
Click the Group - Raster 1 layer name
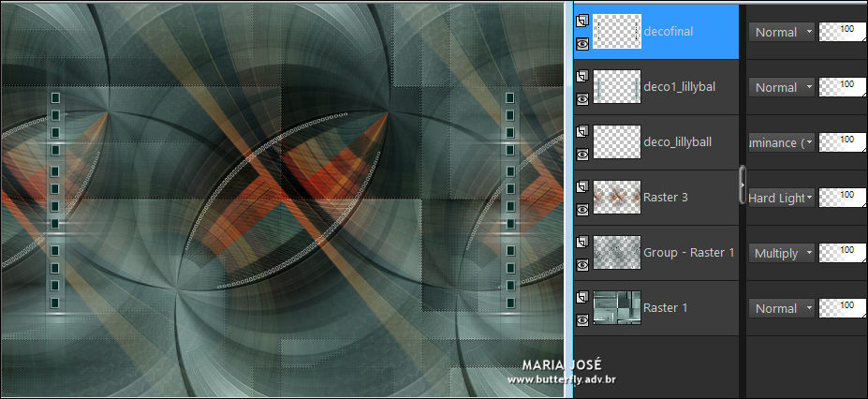pyautogui.click(x=689, y=253)
